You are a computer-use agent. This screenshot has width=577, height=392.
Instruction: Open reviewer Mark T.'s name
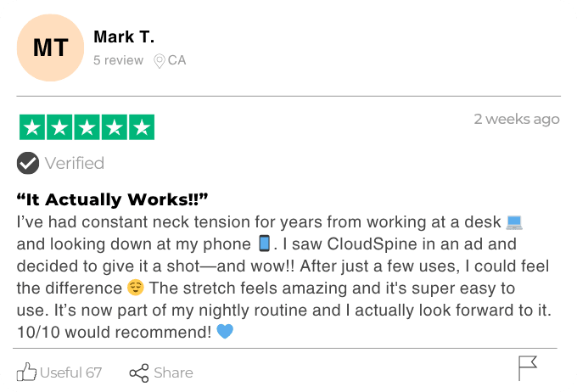(124, 36)
